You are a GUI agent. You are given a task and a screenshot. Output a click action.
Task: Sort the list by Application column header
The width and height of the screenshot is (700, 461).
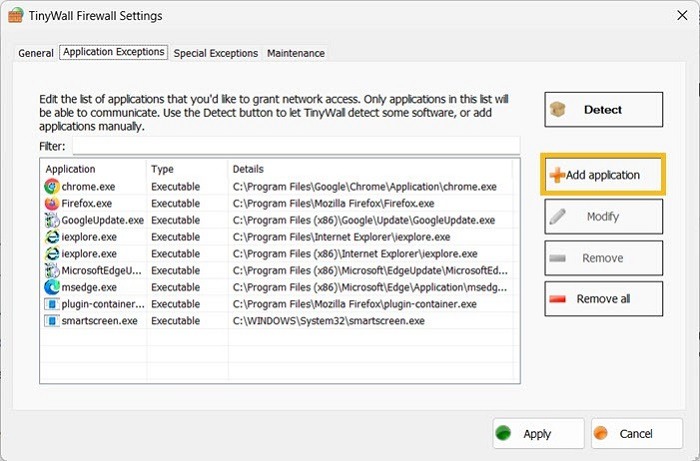click(x=94, y=169)
